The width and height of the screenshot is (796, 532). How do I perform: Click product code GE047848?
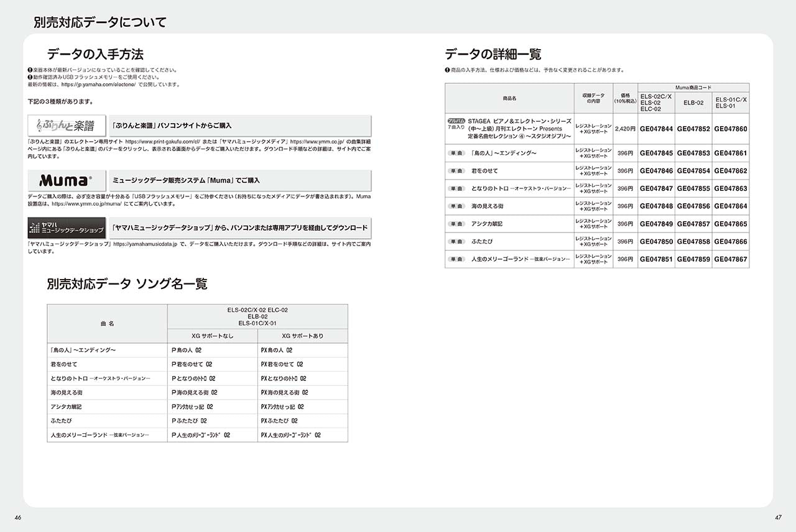tap(656, 206)
